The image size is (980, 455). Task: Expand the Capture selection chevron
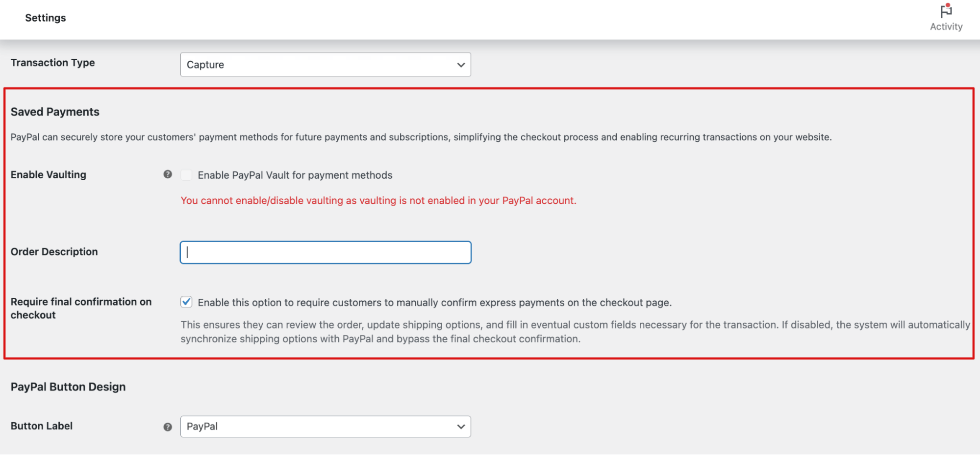click(460, 64)
